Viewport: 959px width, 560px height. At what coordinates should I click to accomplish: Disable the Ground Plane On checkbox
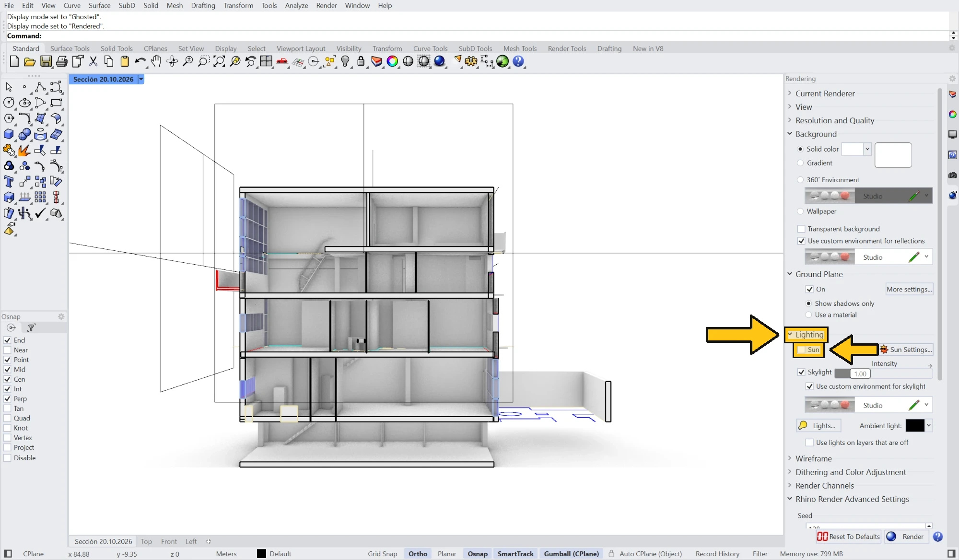coord(809,289)
